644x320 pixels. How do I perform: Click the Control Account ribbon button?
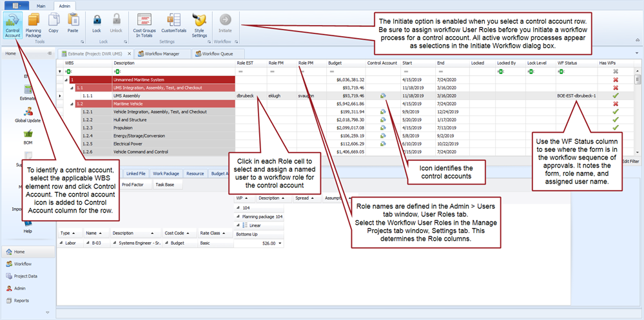click(12, 24)
